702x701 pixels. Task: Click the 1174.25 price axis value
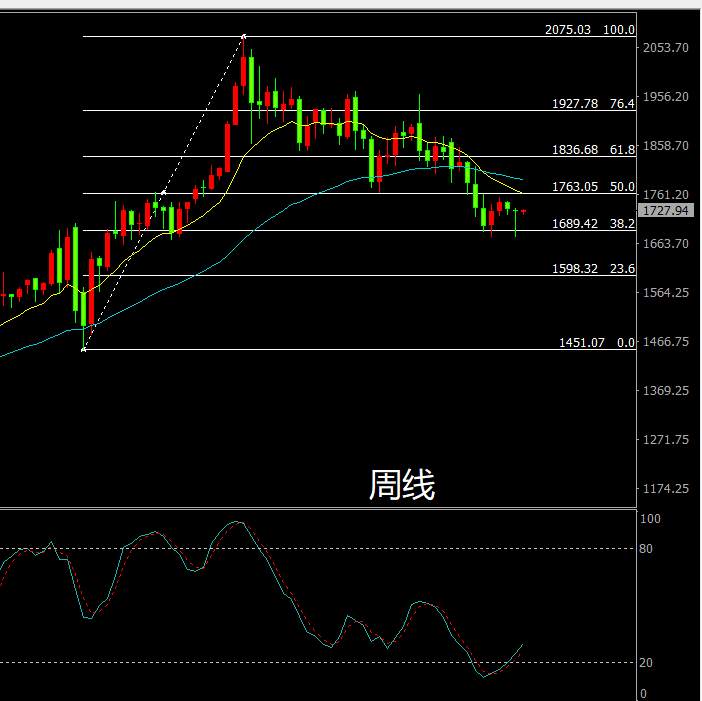point(665,488)
